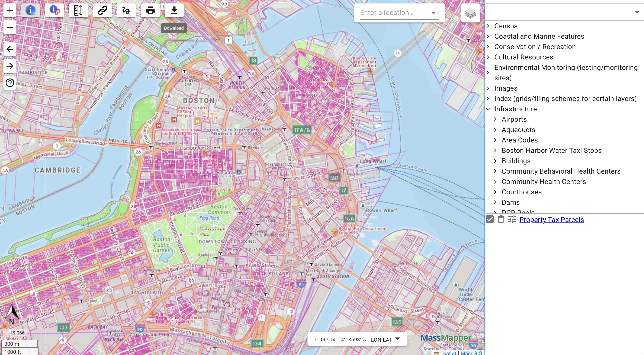Click the Boston Public Garden label
This screenshot has height=355, width=644.
162,245
